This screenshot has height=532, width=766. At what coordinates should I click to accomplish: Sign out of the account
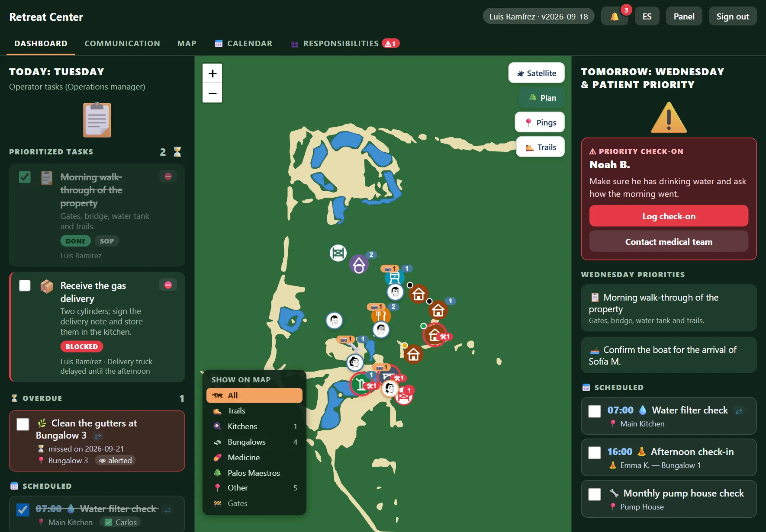(733, 16)
